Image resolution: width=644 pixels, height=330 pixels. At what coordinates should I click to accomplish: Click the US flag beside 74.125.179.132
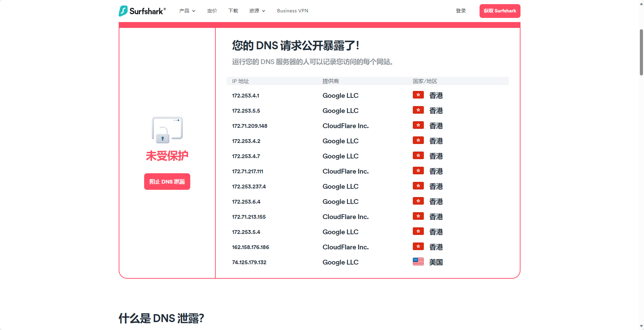tap(418, 262)
